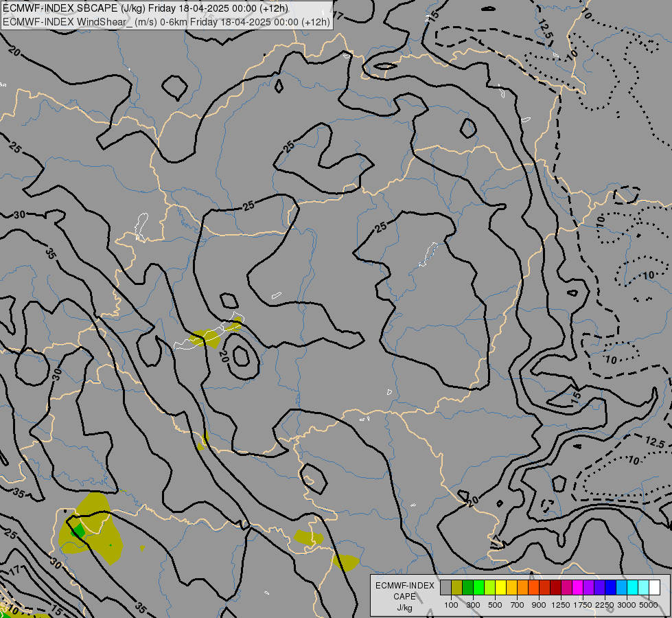The image size is (672, 618).
Task: Click the dark red swatch before 1250
Action: pyautogui.click(x=555, y=588)
